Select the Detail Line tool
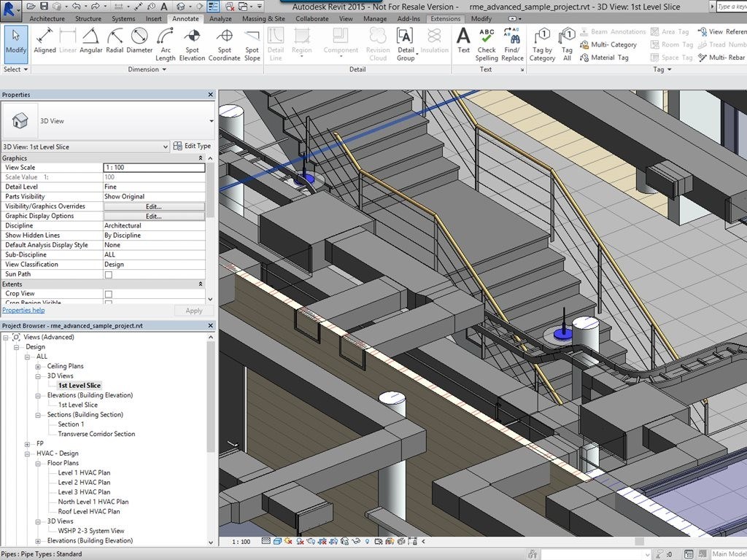This screenshot has height=560, width=747. pyautogui.click(x=275, y=38)
